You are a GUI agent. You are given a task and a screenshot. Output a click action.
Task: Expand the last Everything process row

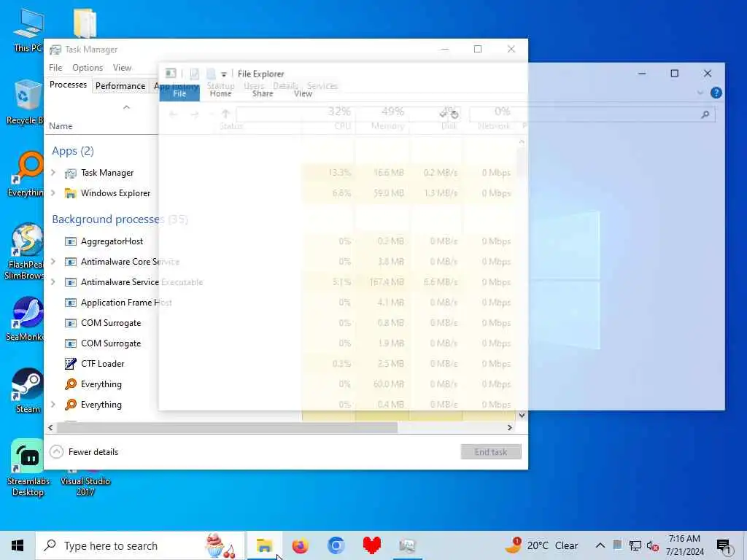pyautogui.click(x=53, y=404)
